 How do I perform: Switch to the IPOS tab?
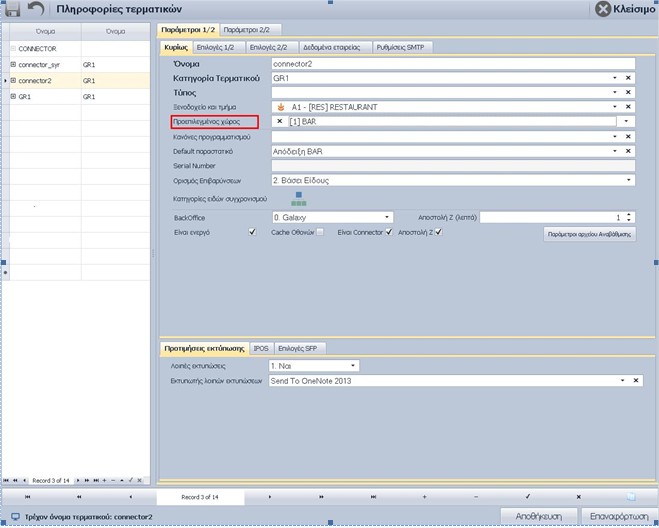click(x=261, y=348)
